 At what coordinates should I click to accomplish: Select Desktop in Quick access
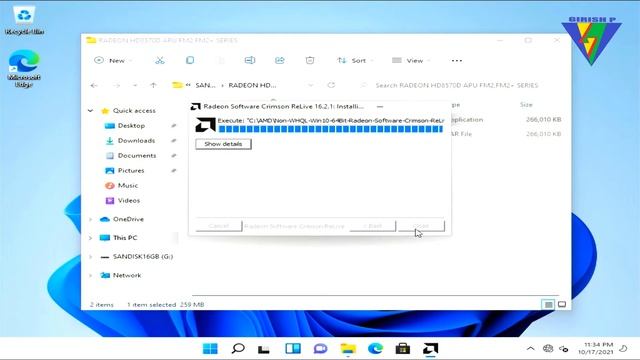pyautogui.click(x=131, y=126)
